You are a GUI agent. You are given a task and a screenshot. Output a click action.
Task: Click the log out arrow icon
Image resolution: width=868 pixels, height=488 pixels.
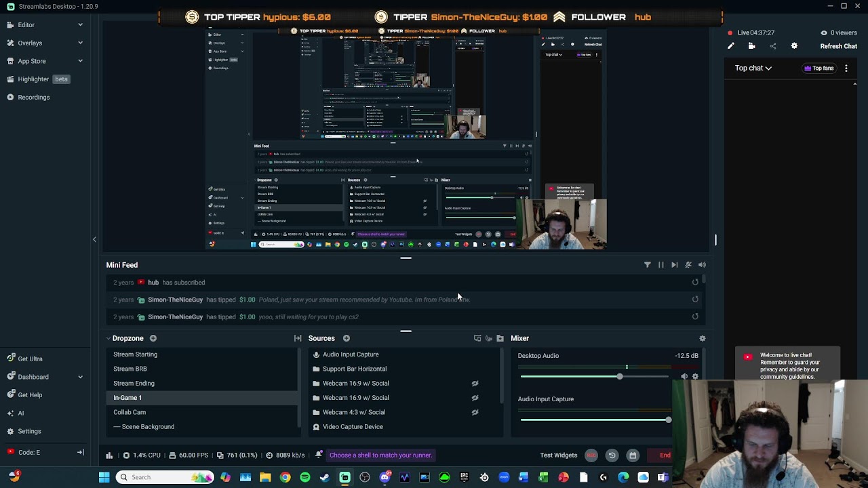(x=80, y=452)
